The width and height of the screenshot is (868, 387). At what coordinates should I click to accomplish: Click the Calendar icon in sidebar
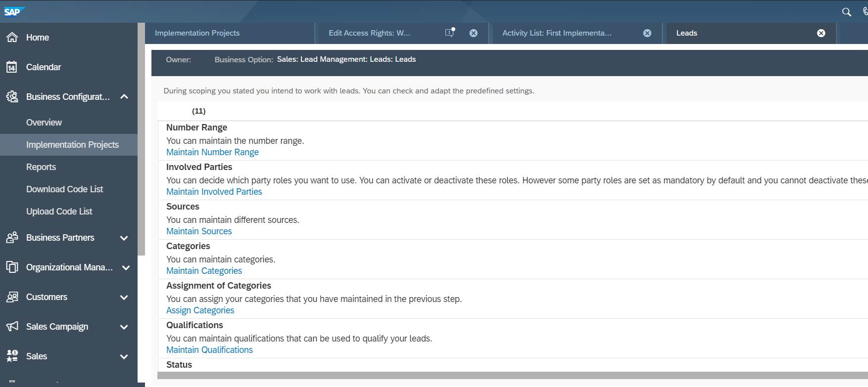click(12, 67)
